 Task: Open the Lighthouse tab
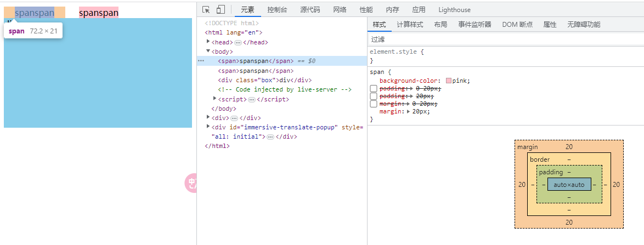pos(454,10)
